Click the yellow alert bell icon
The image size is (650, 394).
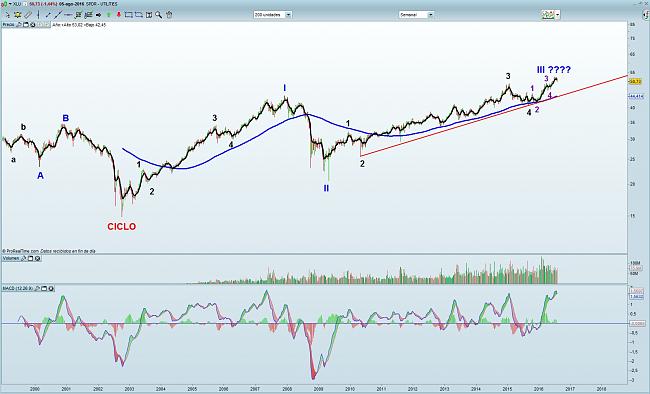(x=17, y=15)
